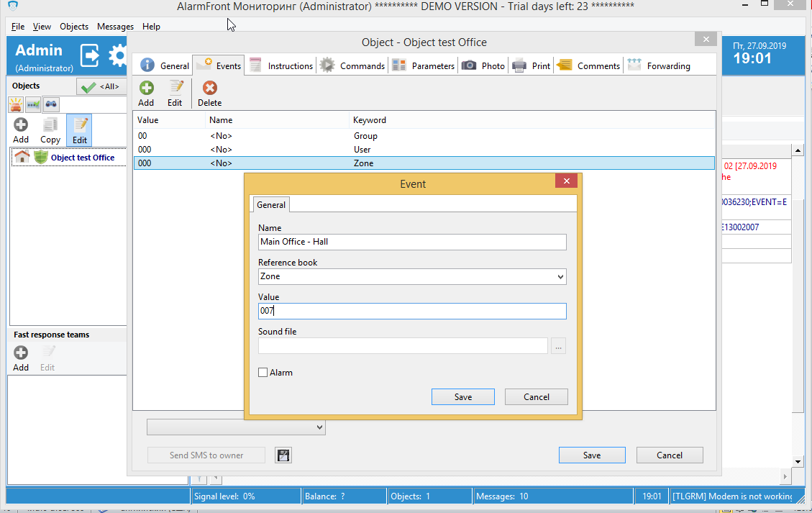Screen dimensions: 812x513
Task: Click the Sound file input field
Action: tap(403, 345)
